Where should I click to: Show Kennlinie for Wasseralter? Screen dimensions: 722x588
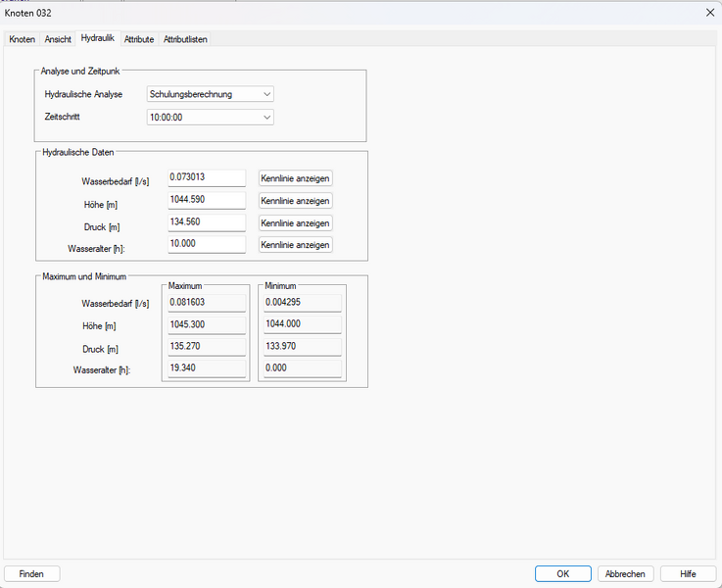(x=295, y=244)
